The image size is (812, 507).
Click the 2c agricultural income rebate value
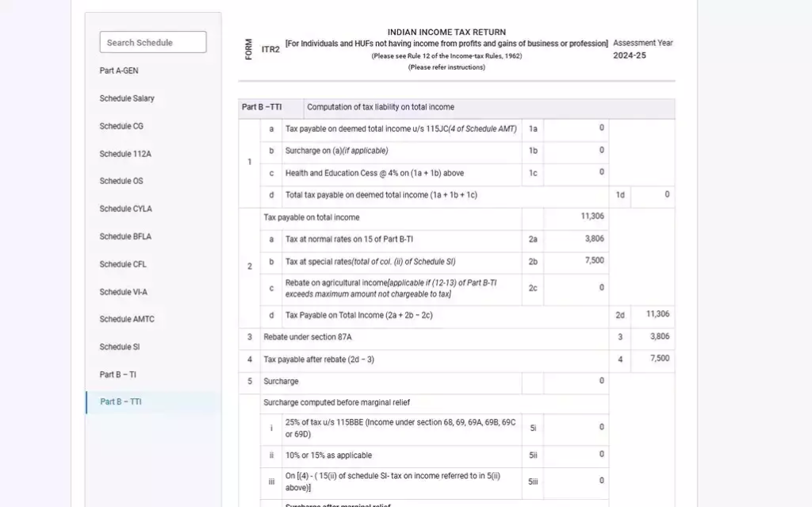pyautogui.click(x=576, y=288)
